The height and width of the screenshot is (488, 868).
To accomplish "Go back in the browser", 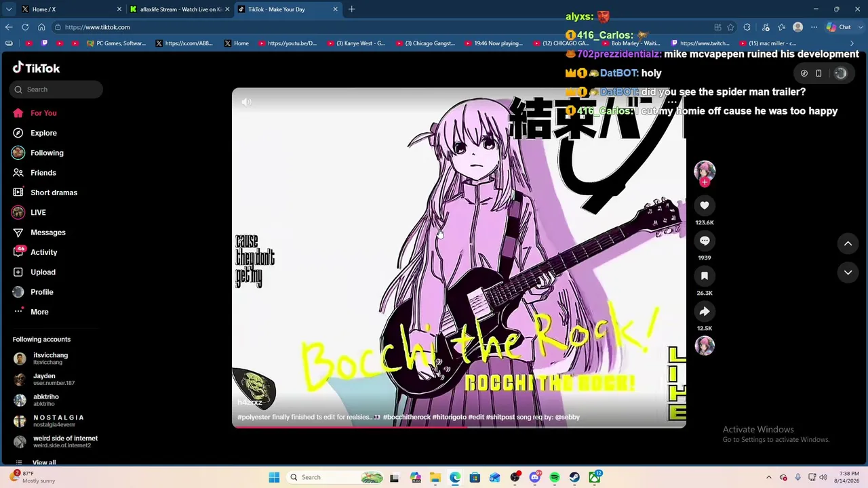I will pyautogui.click(x=9, y=27).
